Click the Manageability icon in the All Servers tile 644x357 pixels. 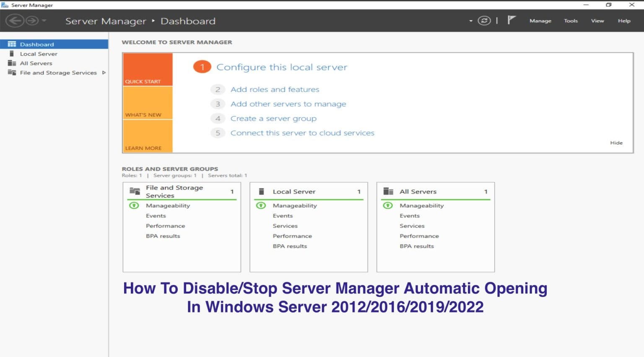[388, 205]
